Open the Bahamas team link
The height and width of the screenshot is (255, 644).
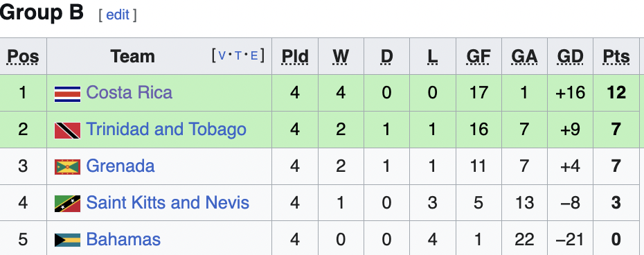pos(123,239)
